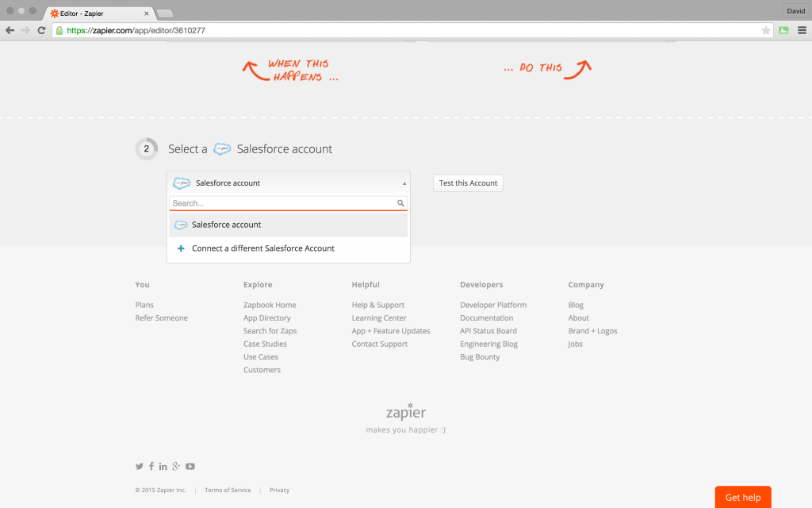Viewport: 812px width, 508px height.
Task: Click the David profile button
Action: pos(796,11)
